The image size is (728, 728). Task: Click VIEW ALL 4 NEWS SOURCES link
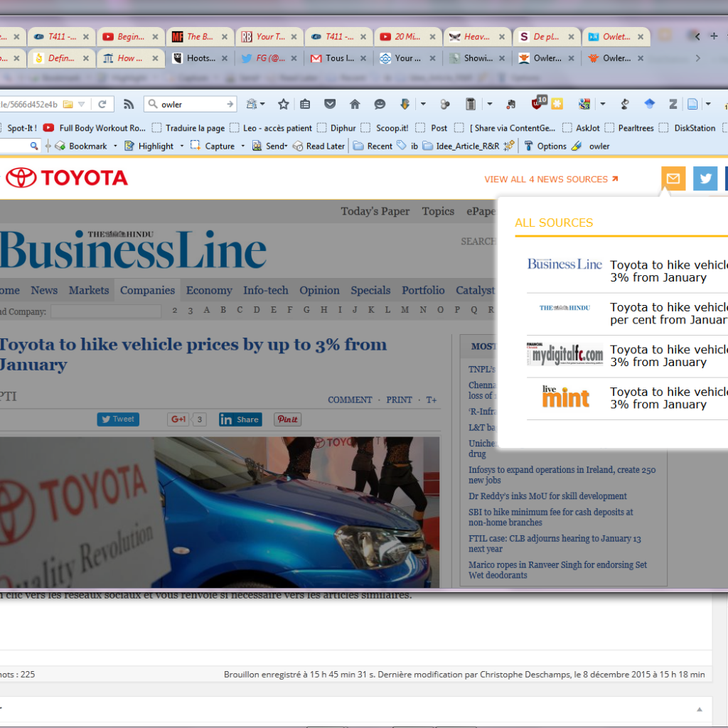551,179
